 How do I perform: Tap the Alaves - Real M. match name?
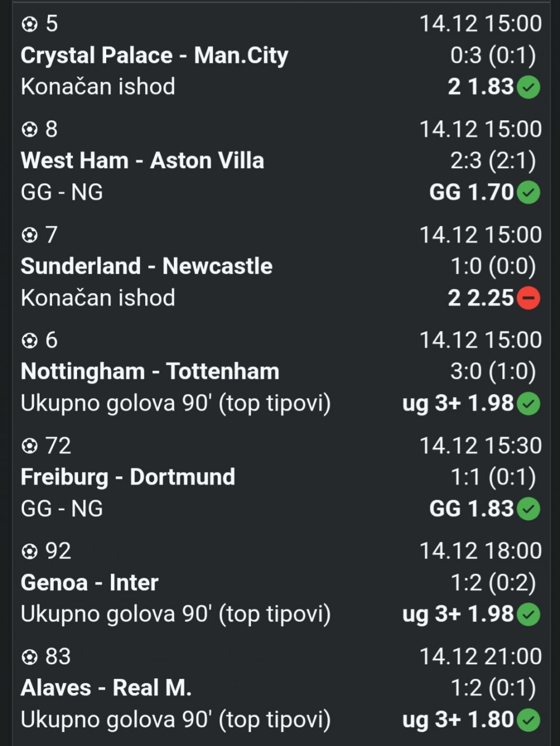pyautogui.click(x=106, y=688)
